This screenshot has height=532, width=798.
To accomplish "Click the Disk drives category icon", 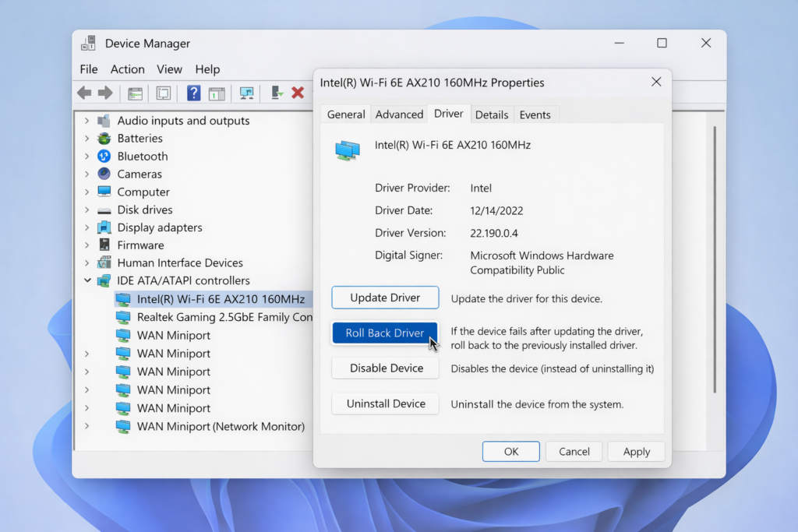I will pos(104,210).
